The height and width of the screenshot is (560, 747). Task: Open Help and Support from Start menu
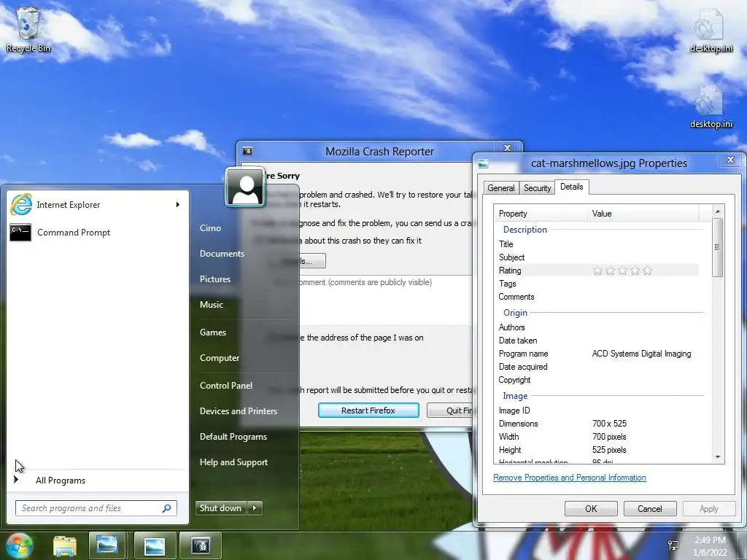[233, 462]
